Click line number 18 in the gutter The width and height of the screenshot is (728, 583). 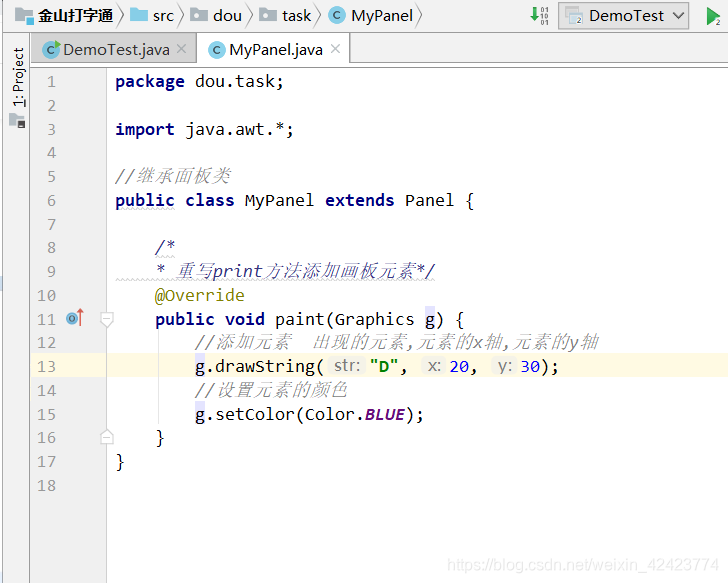pyautogui.click(x=46, y=486)
